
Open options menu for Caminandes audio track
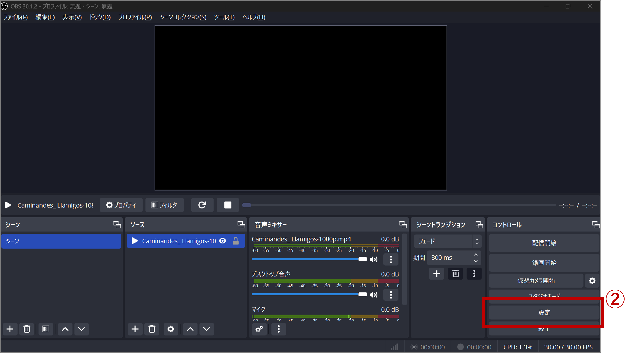pyautogui.click(x=391, y=259)
